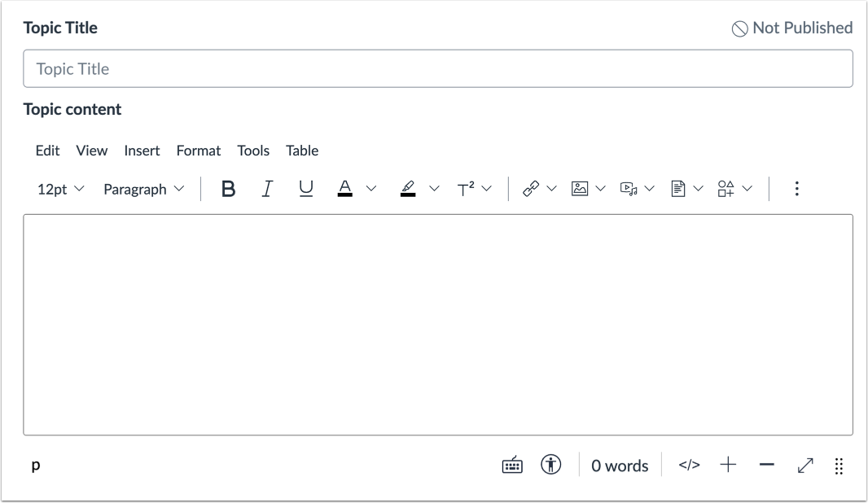Expand the editor to fullscreen

click(804, 465)
